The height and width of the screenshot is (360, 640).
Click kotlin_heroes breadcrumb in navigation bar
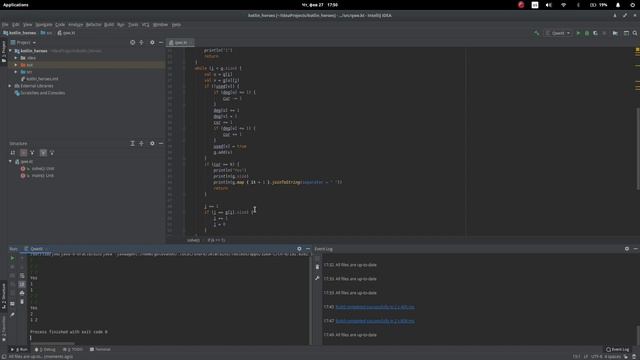tap(20, 33)
